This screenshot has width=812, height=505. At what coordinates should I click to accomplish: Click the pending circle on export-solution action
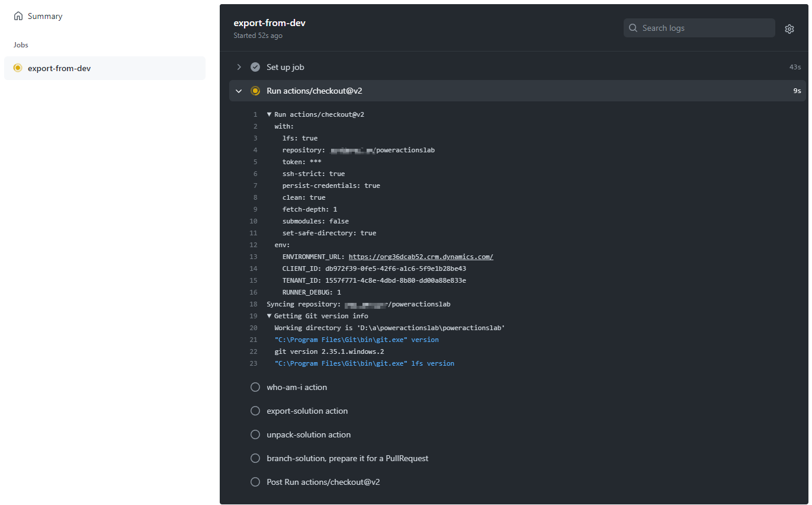pyautogui.click(x=255, y=411)
